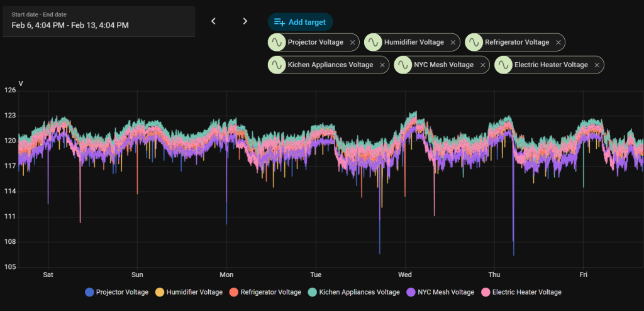Hide Humidifier Voltage series via legend

188,292
